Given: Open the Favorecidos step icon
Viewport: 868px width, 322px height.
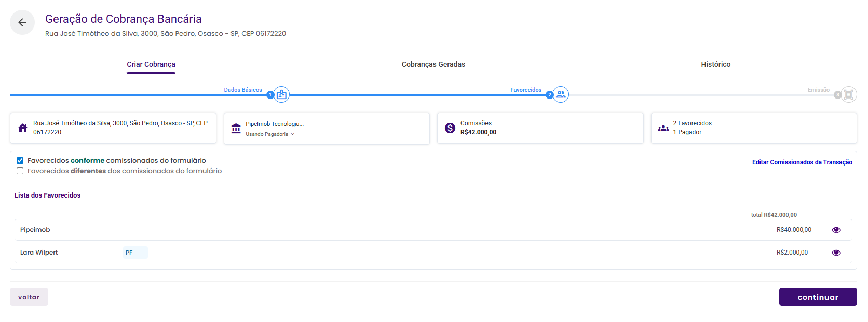Looking at the screenshot, I should pos(561,94).
